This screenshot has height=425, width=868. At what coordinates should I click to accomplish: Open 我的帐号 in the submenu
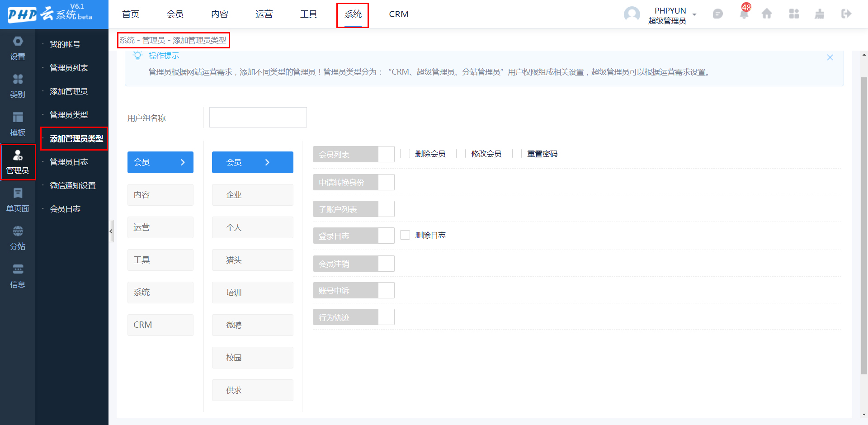pyautogui.click(x=65, y=44)
